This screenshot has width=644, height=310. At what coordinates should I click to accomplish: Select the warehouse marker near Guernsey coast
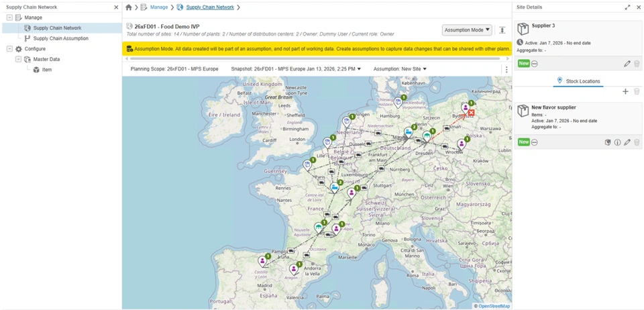[307, 165]
